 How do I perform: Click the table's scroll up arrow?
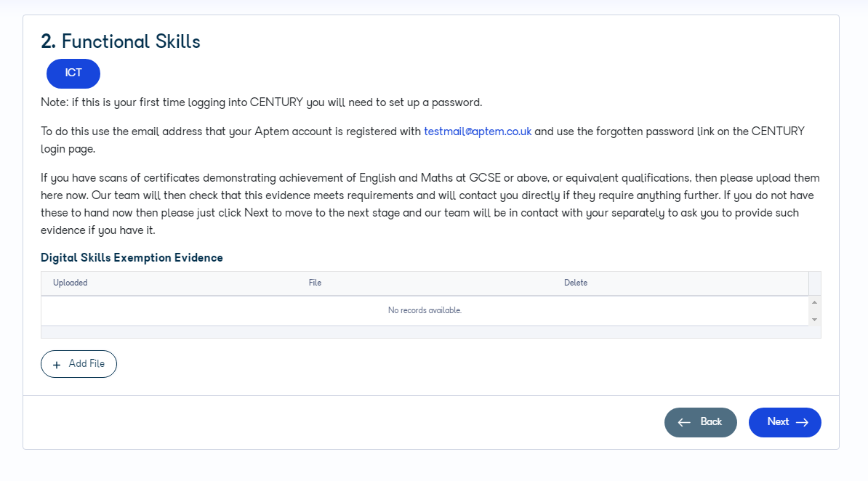coord(814,302)
